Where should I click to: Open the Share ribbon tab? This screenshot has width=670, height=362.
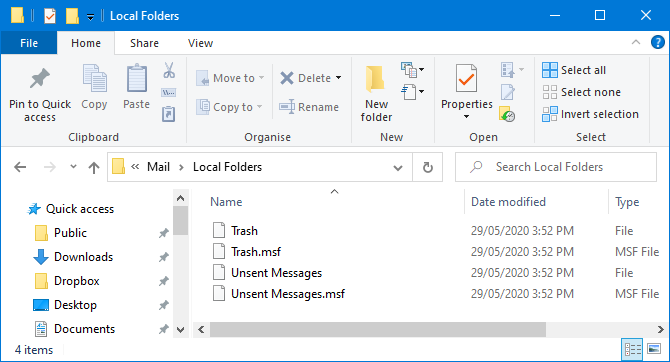[144, 43]
